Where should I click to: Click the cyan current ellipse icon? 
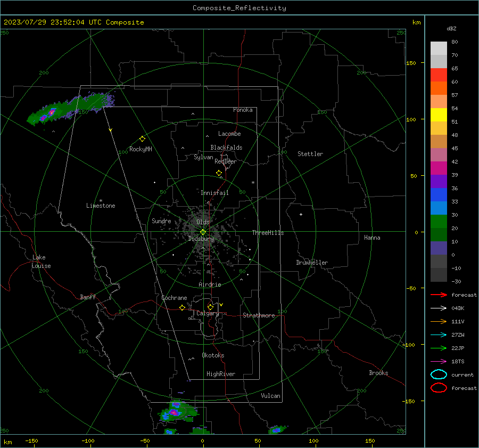click(439, 374)
